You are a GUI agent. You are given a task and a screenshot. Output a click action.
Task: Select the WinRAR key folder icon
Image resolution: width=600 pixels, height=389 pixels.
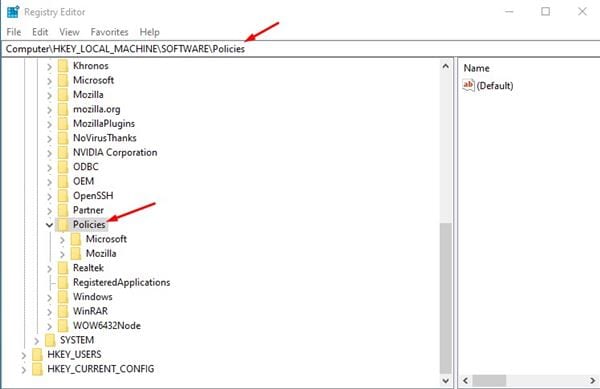tap(63, 311)
